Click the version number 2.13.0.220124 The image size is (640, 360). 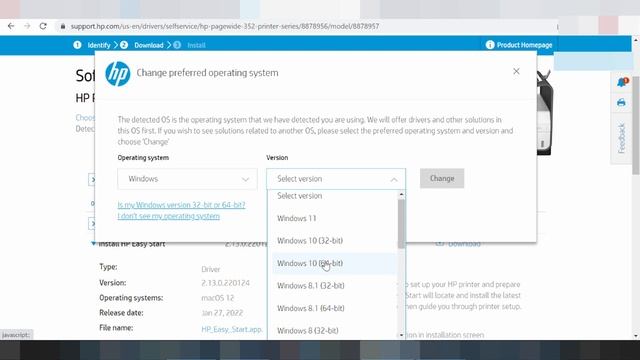click(225, 283)
